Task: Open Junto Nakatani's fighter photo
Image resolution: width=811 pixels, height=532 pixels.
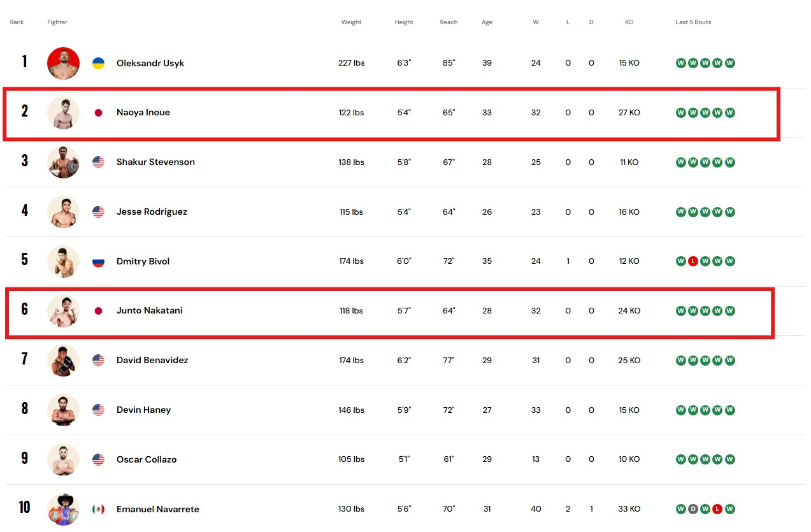Action: click(63, 311)
